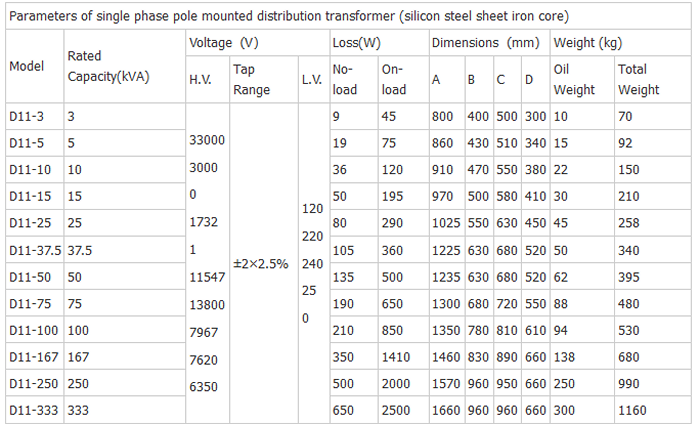Select the 1410 on-load loss cell
This screenshot has width=700, height=424.
(x=396, y=356)
